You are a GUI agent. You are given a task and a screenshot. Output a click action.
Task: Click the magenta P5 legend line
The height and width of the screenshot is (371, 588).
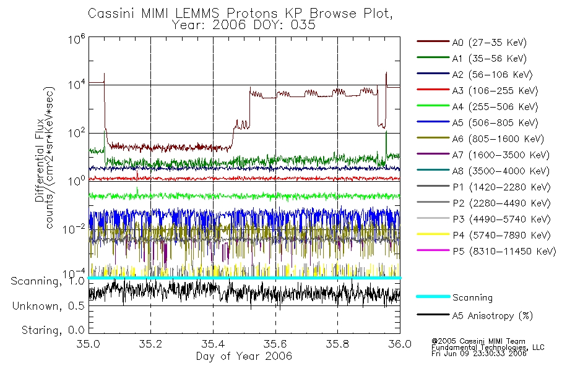(x=433, y=250)
